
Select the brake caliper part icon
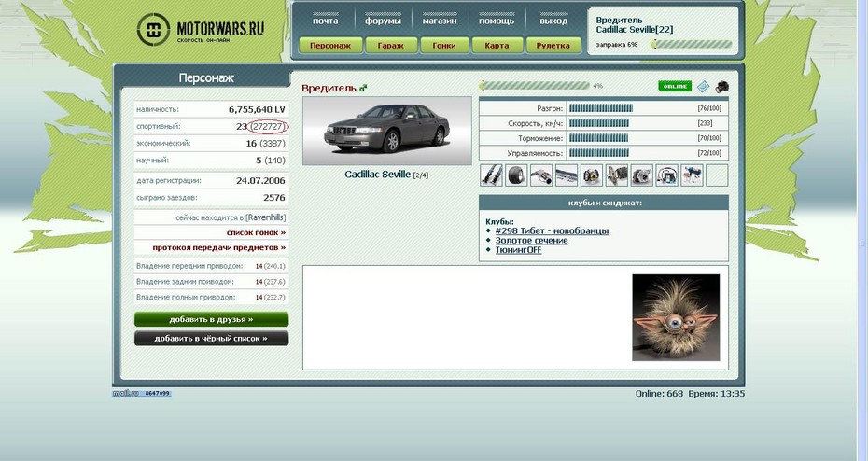click(591, 175)
